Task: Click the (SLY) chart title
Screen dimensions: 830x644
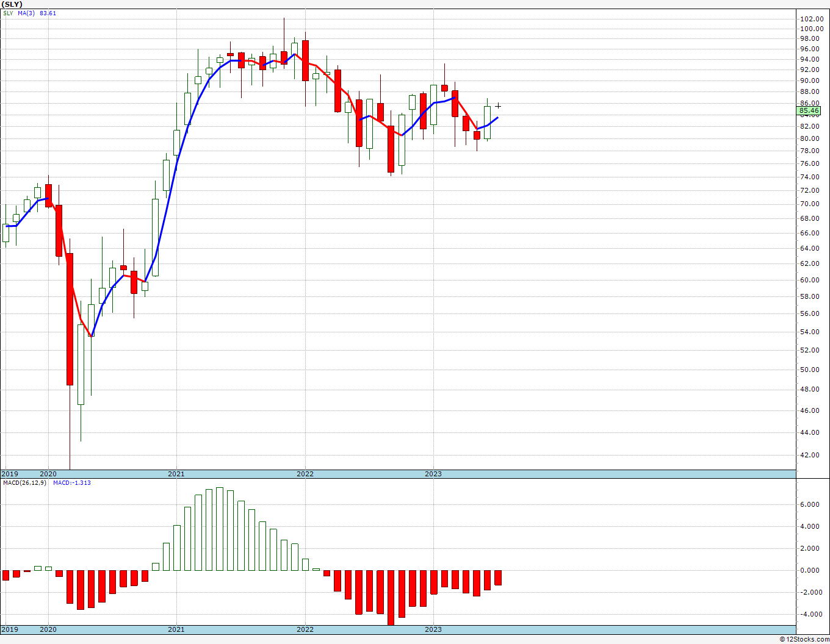Action: click(x=12, y=4)
